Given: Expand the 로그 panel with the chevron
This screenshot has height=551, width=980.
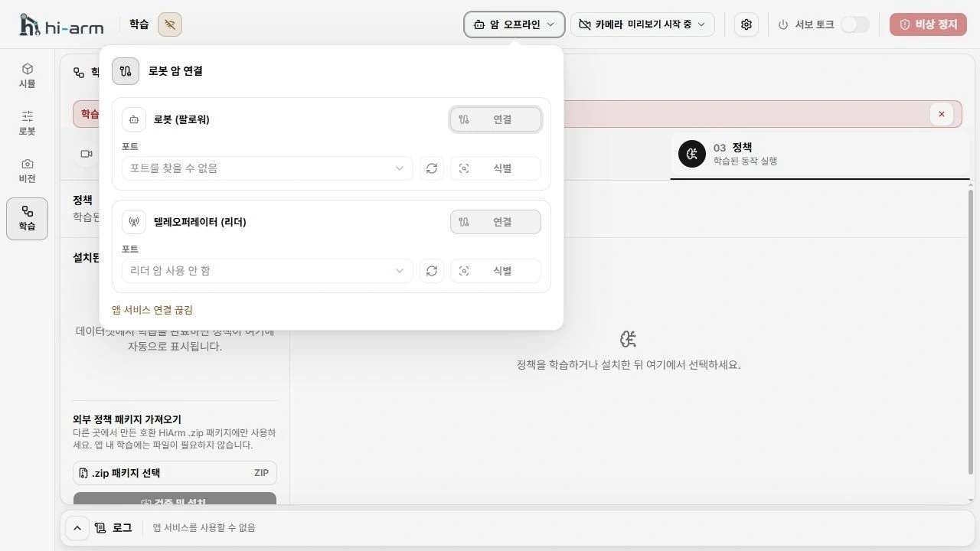Looking at the screenshot, I should coord(77,528).
